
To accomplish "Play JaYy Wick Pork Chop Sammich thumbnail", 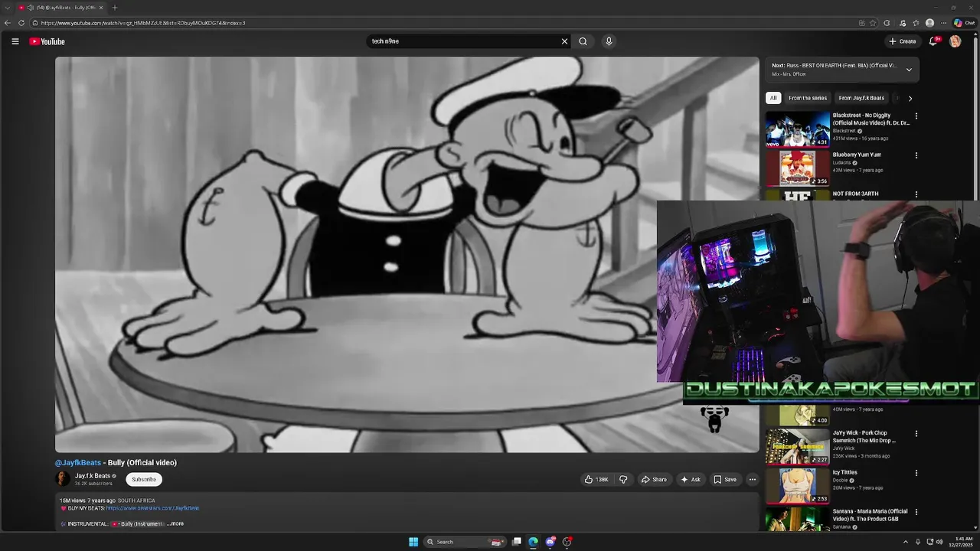I will tap(798, 447).
